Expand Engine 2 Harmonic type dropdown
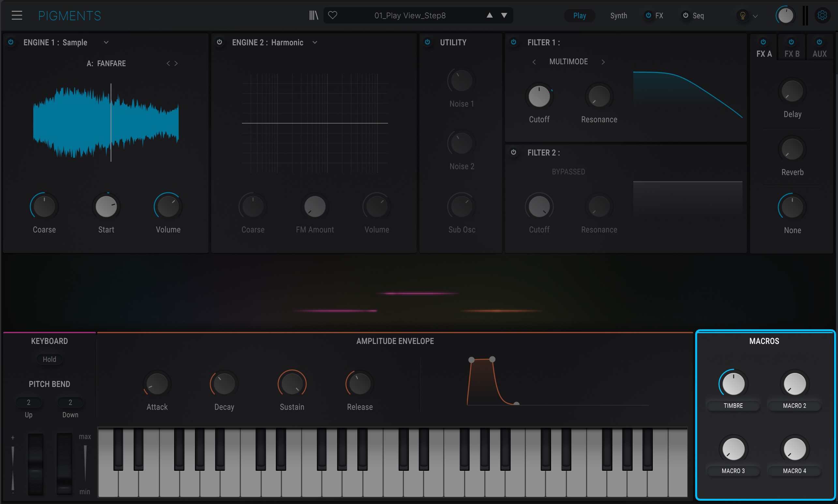 pyautogui.click(x=315, y=42)
